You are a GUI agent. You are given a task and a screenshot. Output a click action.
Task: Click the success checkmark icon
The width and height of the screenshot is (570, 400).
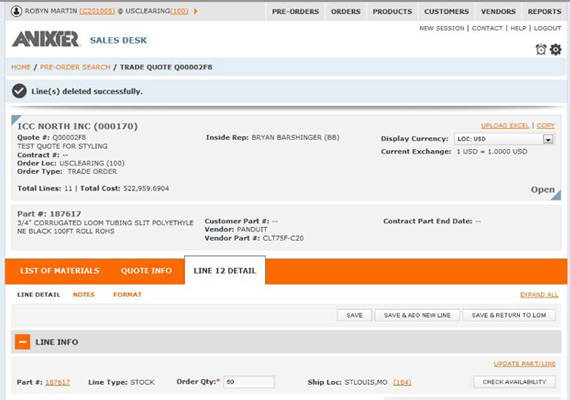tap(19, 91)
